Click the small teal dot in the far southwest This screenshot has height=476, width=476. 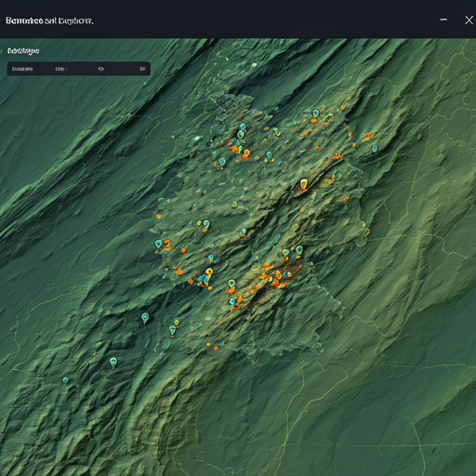[65, 380]
